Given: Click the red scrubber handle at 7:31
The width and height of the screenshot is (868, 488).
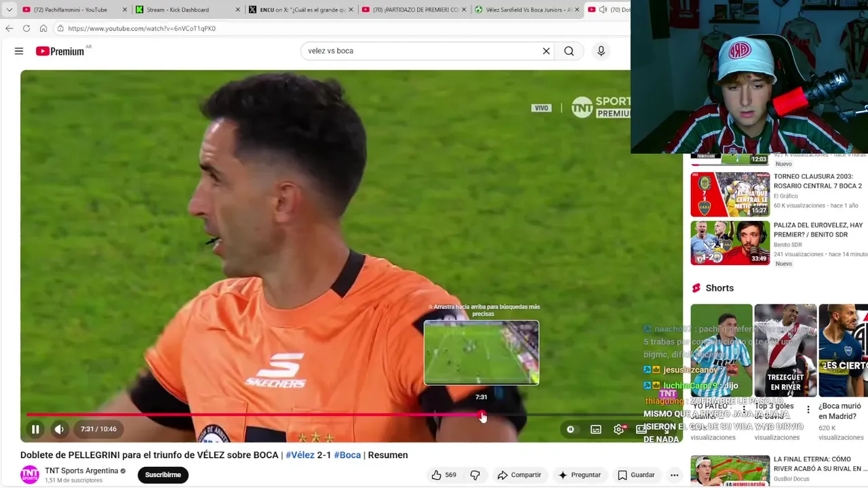Looking at the screenshot, I should click(x=481, y=415).
